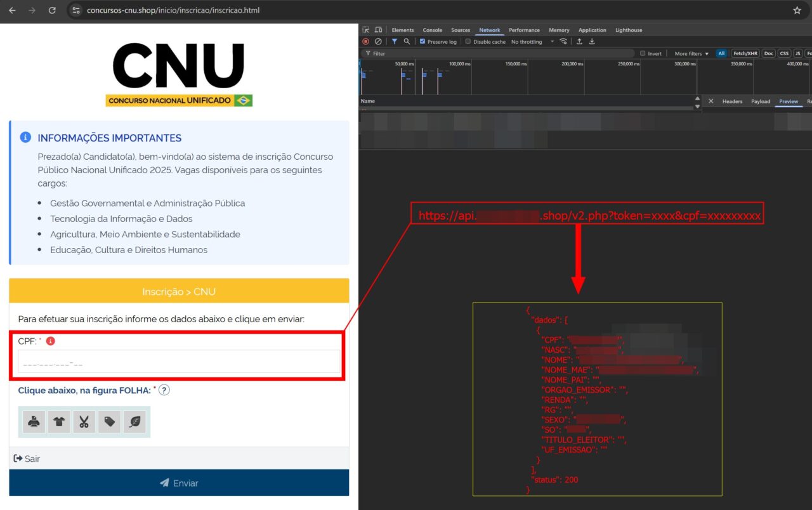Click the 100,000 ms timeline overview marker
Image resolution: width=812 pixels, height=510 pixels.
pyautogui.click(x=459, y=64)
